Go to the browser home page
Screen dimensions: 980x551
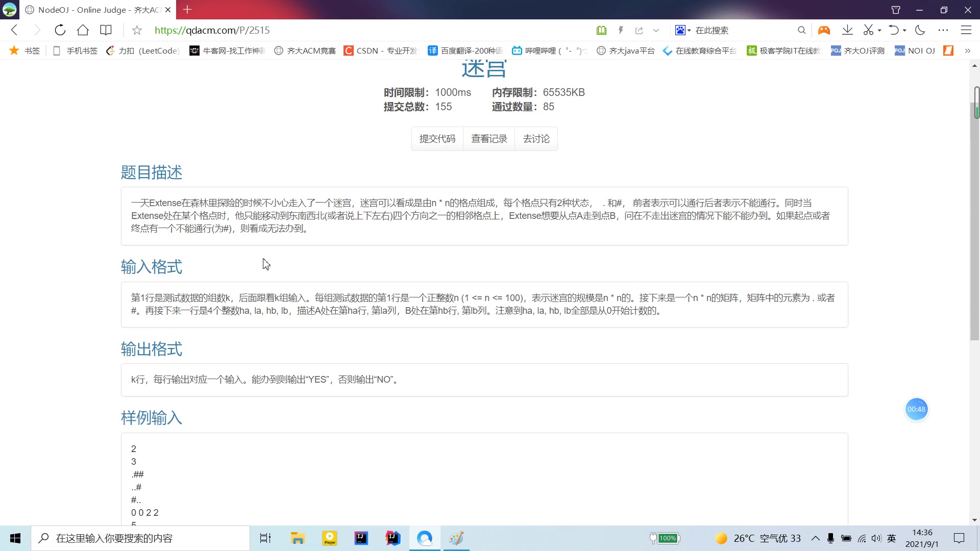tap(83, 30)
